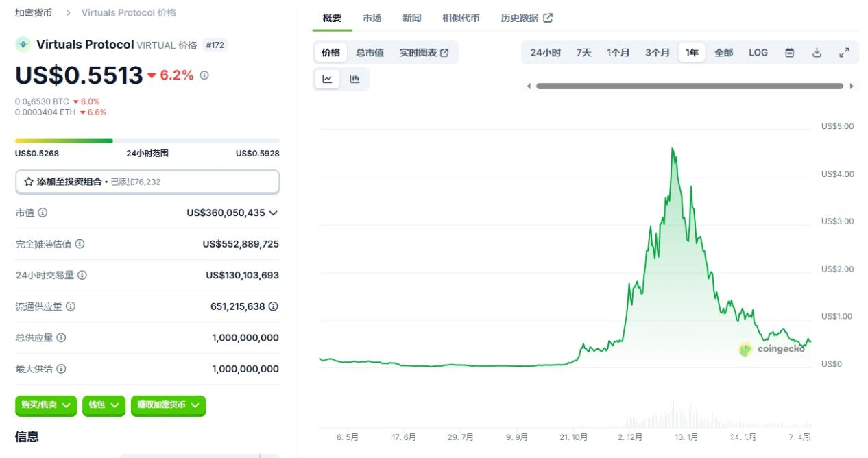Click the 0.0003404 ETH price text
The width and height of the screenshot is (868, 458).
point(45,112)
